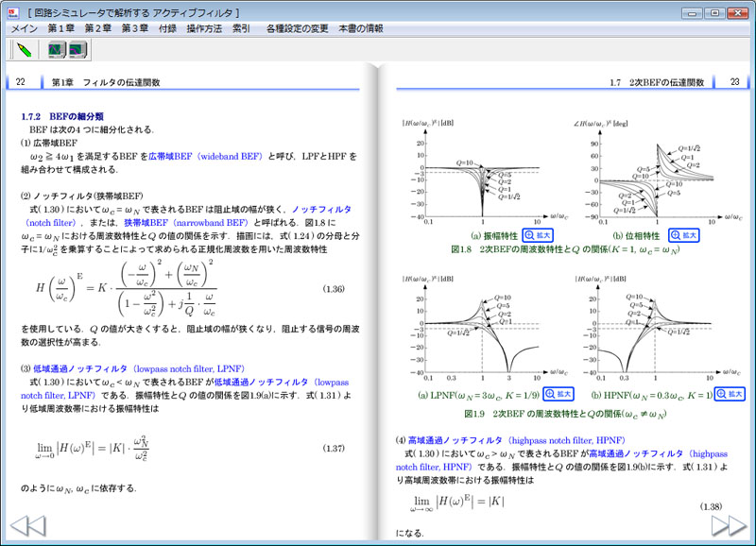The width and height of the screenshot is (756, 546).
Task: Click the Figure 1.8 (a) amplitude graph
Action: (486, 173)
